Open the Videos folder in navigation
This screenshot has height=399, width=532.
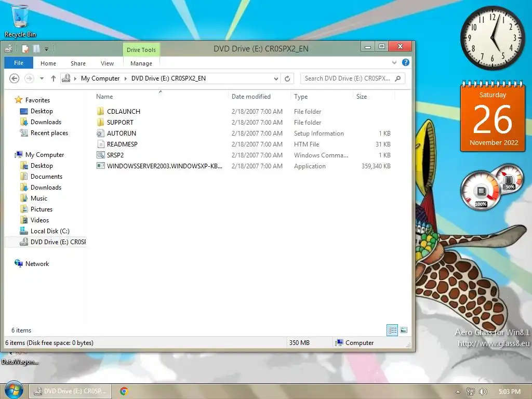pyautogui.click(x=39, y=220)
